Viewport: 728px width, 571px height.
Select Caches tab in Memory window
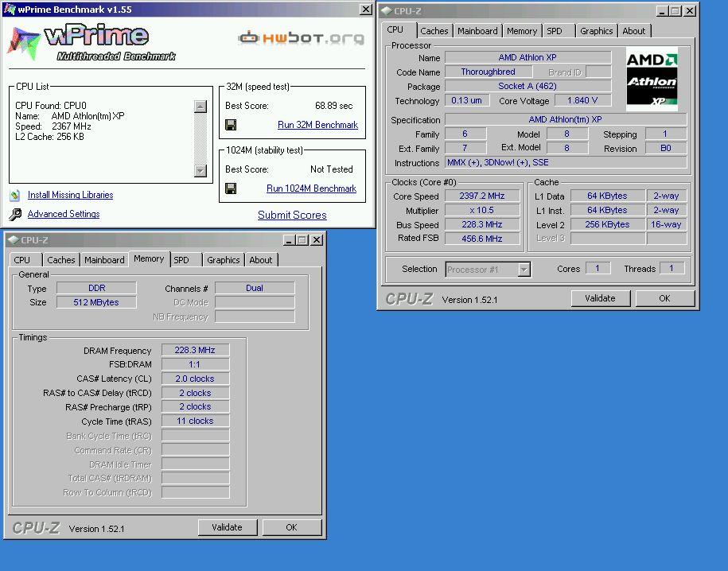[60, 260]
